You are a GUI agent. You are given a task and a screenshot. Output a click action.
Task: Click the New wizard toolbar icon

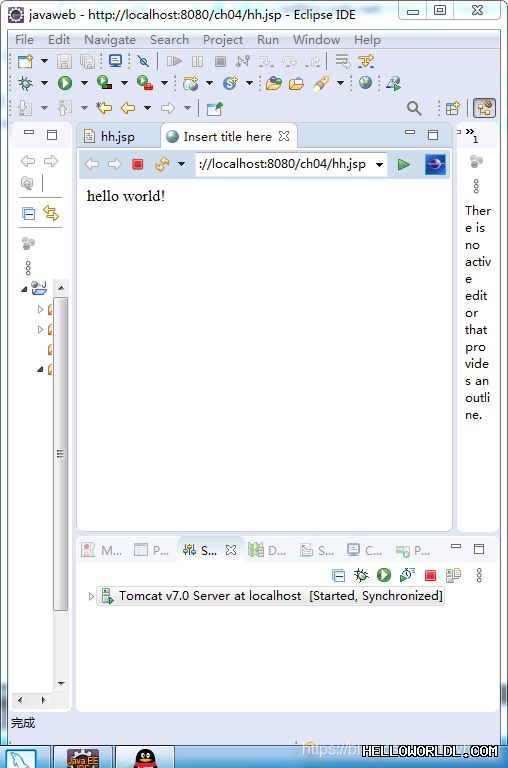25,61
